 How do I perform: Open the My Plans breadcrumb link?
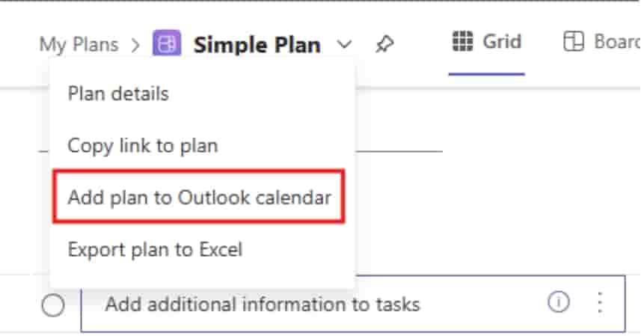click(x=78, y=44)
